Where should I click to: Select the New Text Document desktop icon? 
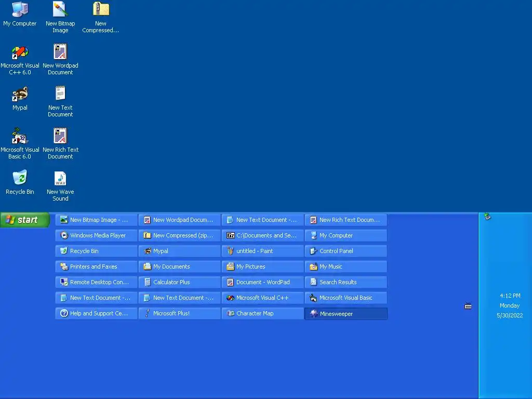click(x=60, y=102)
